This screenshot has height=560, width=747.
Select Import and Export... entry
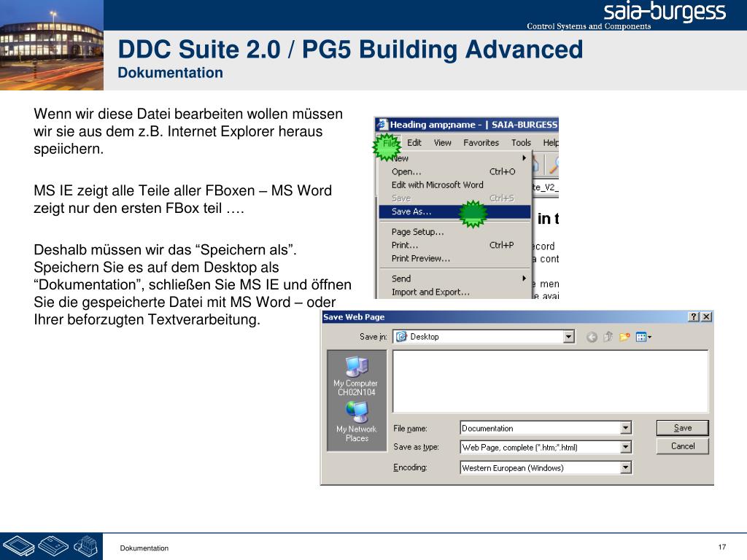(x=454, y=292)
